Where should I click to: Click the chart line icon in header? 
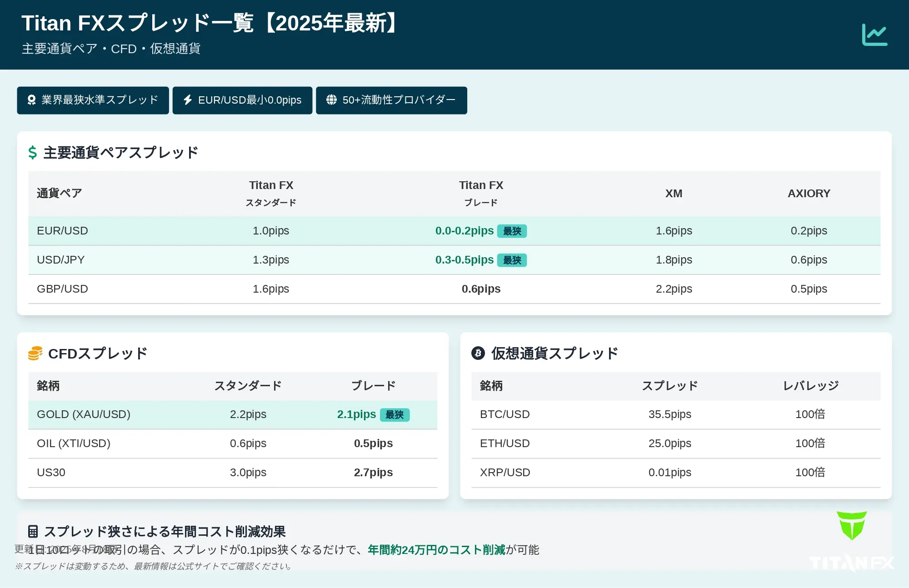click(874, 35)
